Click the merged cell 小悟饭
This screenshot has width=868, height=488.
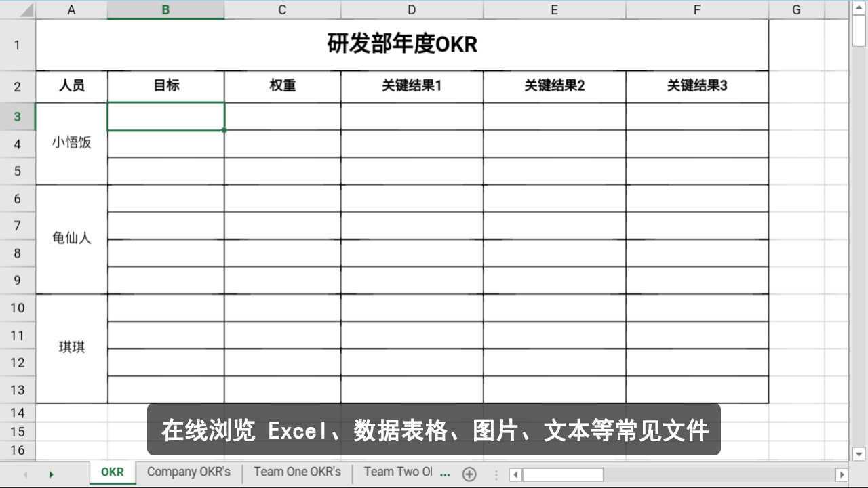pos(71,143)
